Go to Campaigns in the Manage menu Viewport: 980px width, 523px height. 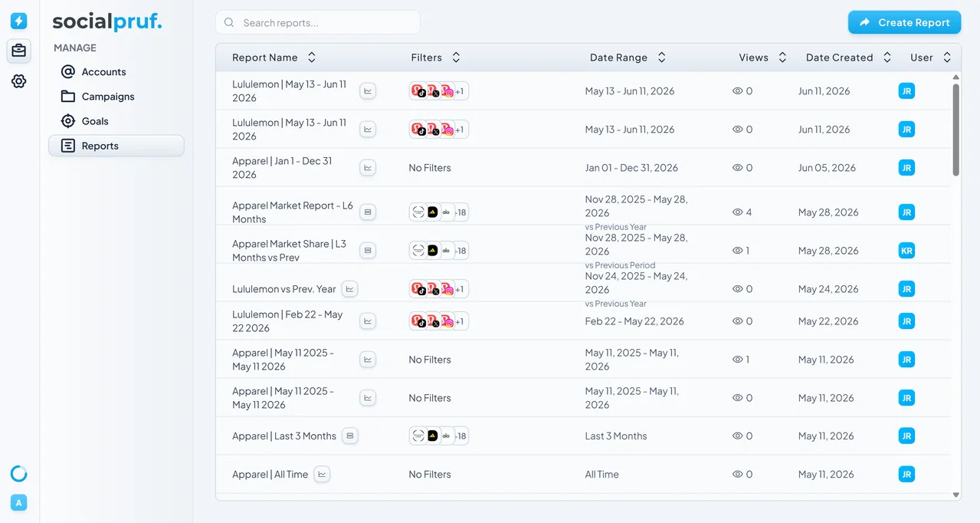[116, 97]
